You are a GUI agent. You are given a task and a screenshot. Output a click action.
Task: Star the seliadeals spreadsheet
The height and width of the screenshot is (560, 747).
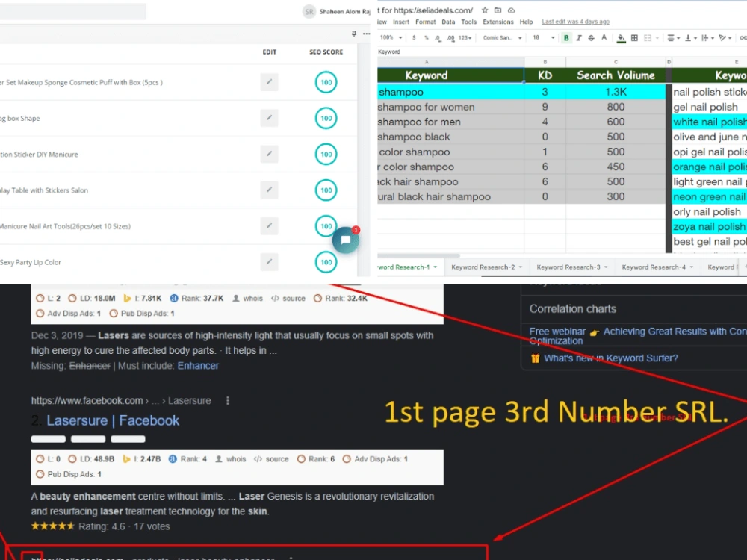pyautogui.click(x=485, y=10)
